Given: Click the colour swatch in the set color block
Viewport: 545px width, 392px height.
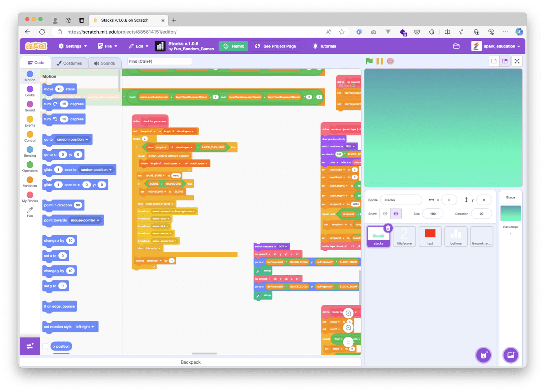Looking at the screenshot, I should (358, 162).
